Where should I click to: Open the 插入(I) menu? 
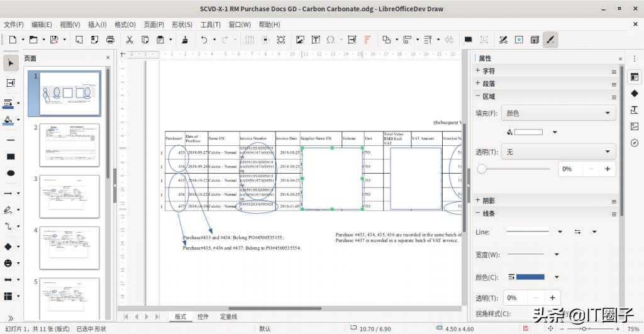pos(97,25)
